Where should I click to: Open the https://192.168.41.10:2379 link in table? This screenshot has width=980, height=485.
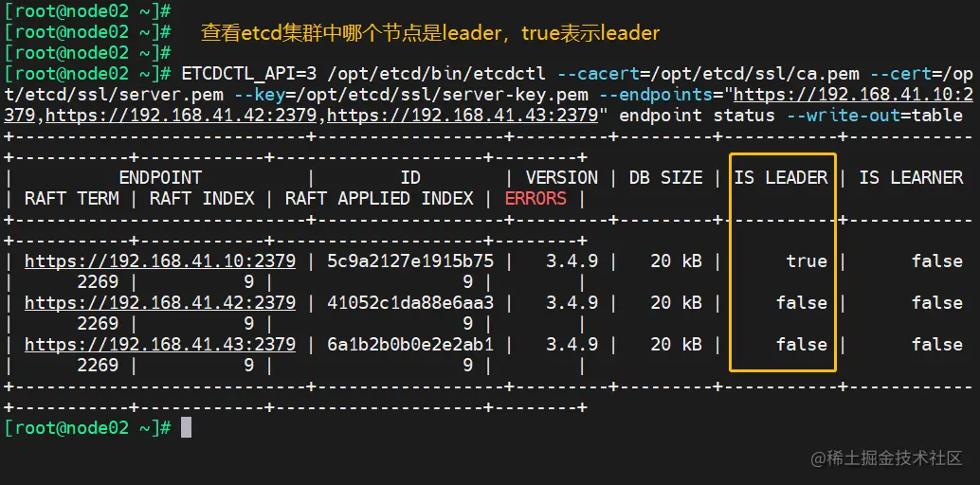[x=160, y=261]
